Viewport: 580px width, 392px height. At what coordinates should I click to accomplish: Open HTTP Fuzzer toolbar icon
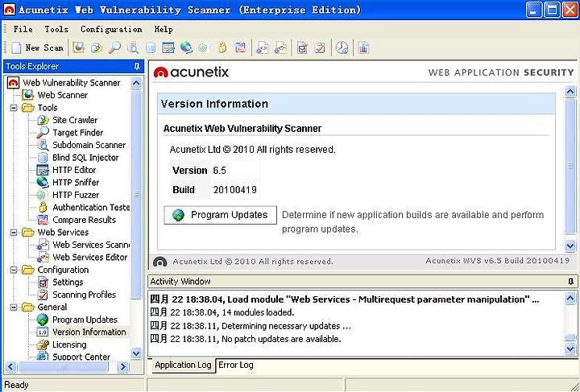click(203, 47)
